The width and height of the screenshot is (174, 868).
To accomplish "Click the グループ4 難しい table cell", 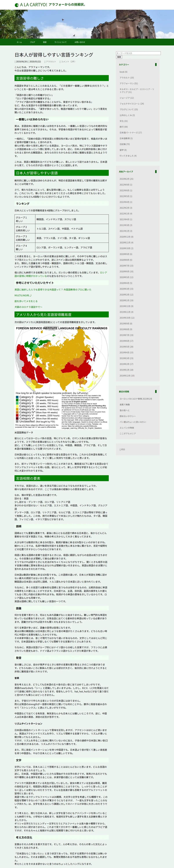I will [x=25, y=248].
